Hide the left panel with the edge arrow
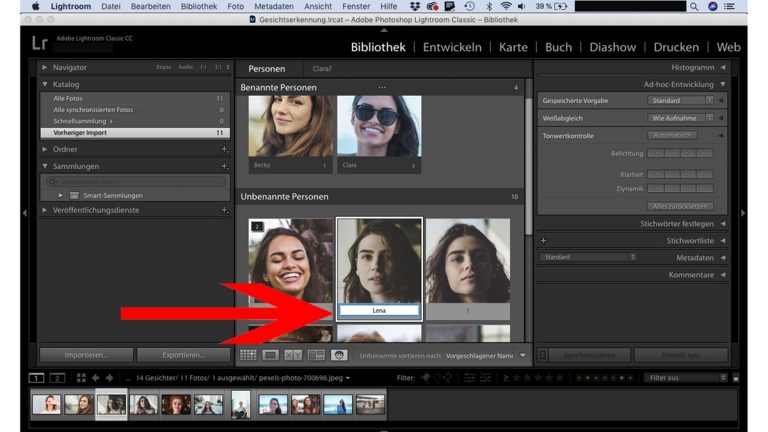The height and width of the screenshot is (432, 768). [25, 213]
